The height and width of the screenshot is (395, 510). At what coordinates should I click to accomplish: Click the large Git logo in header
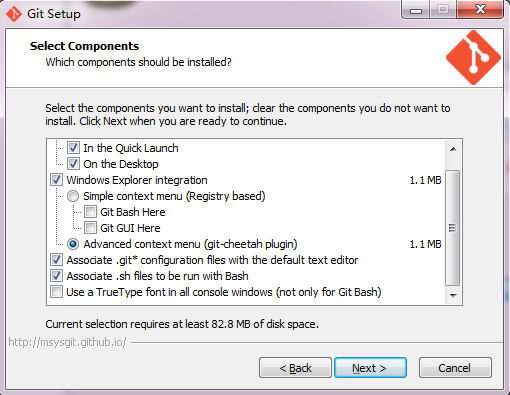tap(473, 58)
